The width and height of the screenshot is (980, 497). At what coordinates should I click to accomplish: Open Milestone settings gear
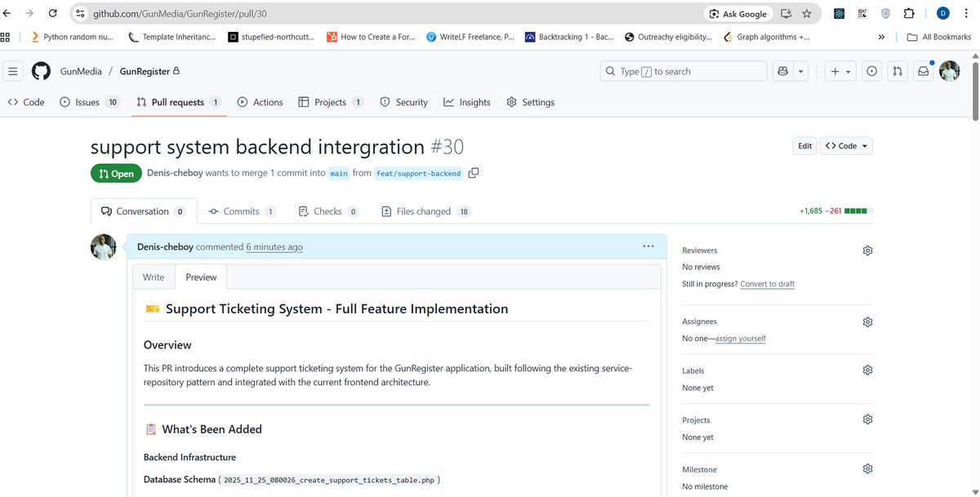point(867,469)
